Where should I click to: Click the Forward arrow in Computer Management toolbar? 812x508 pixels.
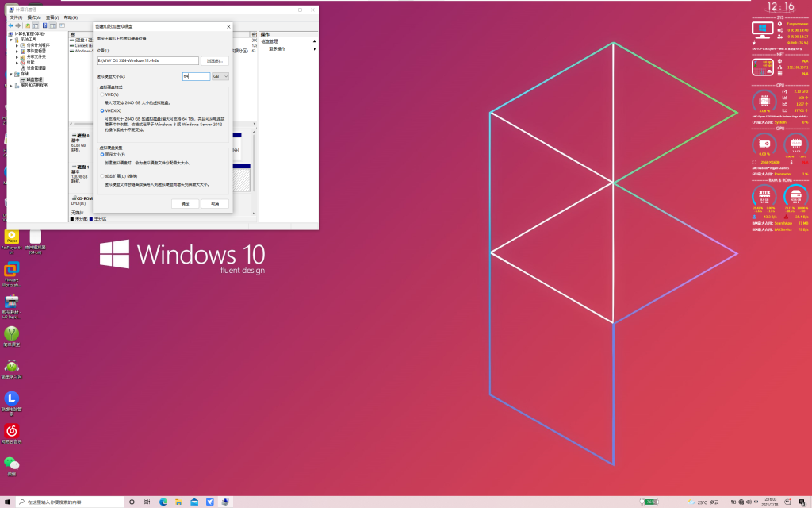pyautogui.click(x=18, y=25)
